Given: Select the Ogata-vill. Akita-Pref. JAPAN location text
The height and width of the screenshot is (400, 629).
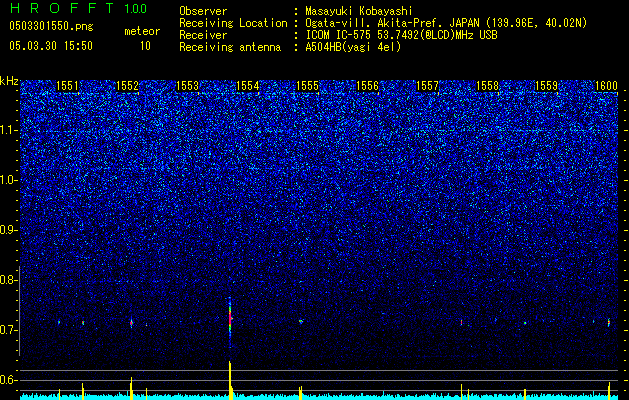Looking at the screenshot, I should coord(446,23).
